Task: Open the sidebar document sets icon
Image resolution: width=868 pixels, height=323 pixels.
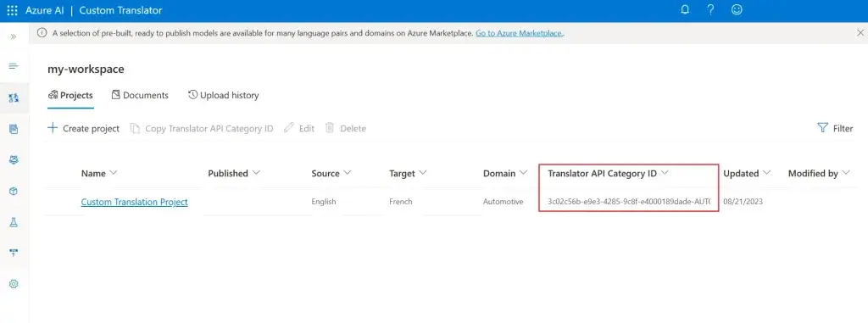Action: pos(14,129)
